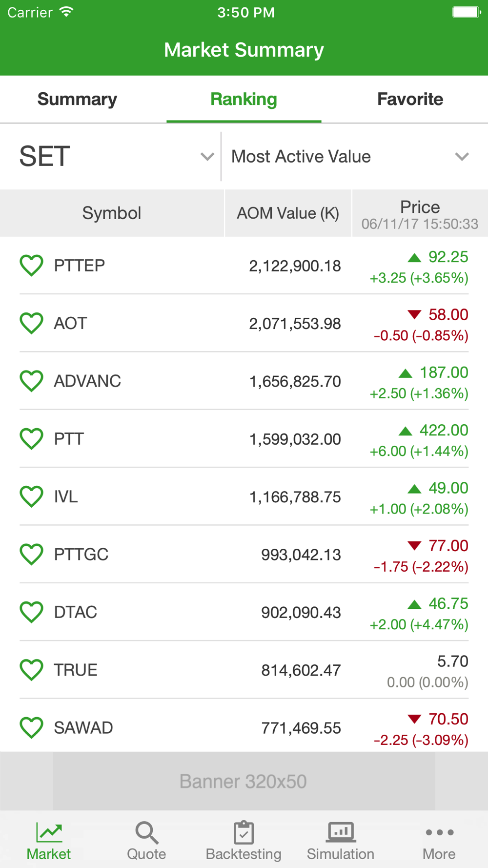Toggle the AOT favorite heart

[32, 323]
